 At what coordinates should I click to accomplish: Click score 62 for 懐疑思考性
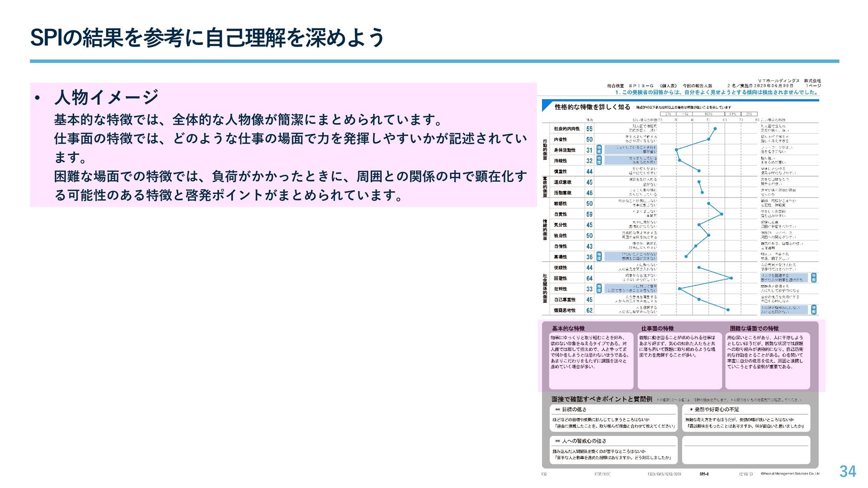click(x=590, y=310)
